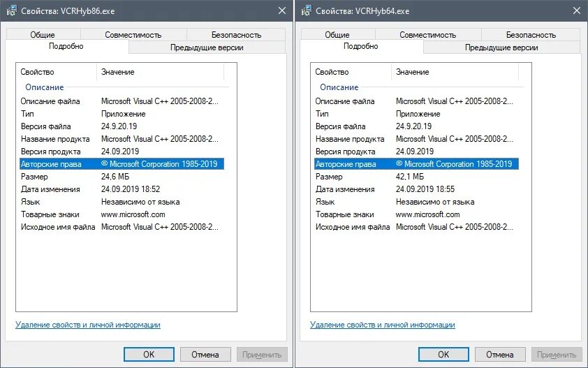The image size is (588, 368).
Task: Select Предыдущие версии tab in VCRHyb64 window
Action: coord(501,47)
